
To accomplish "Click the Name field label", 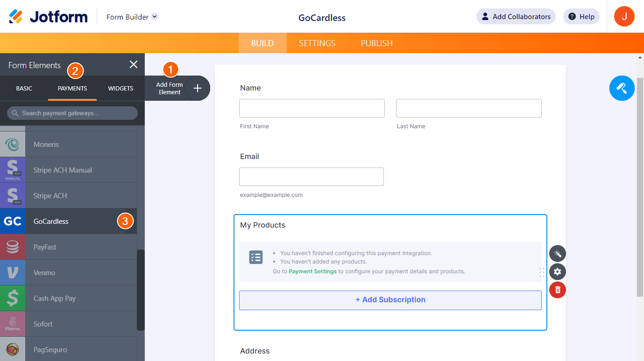I will [250, 88].
